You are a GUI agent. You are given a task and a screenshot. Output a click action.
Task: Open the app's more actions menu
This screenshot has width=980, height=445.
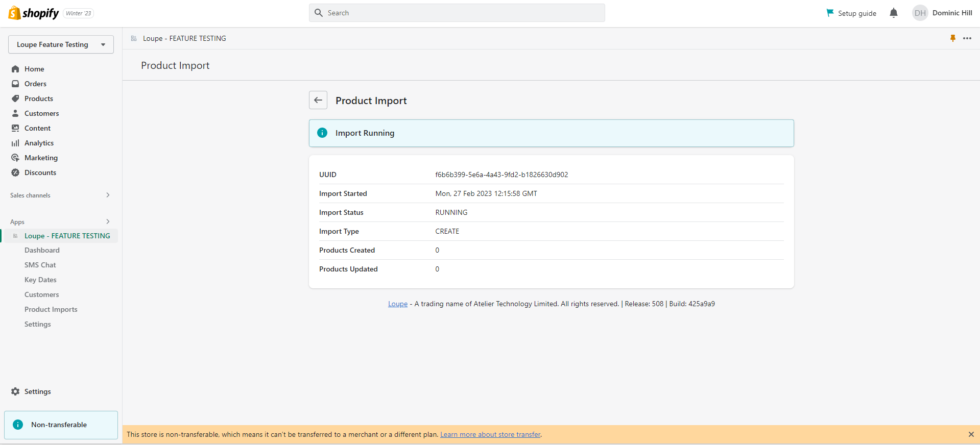967,38
